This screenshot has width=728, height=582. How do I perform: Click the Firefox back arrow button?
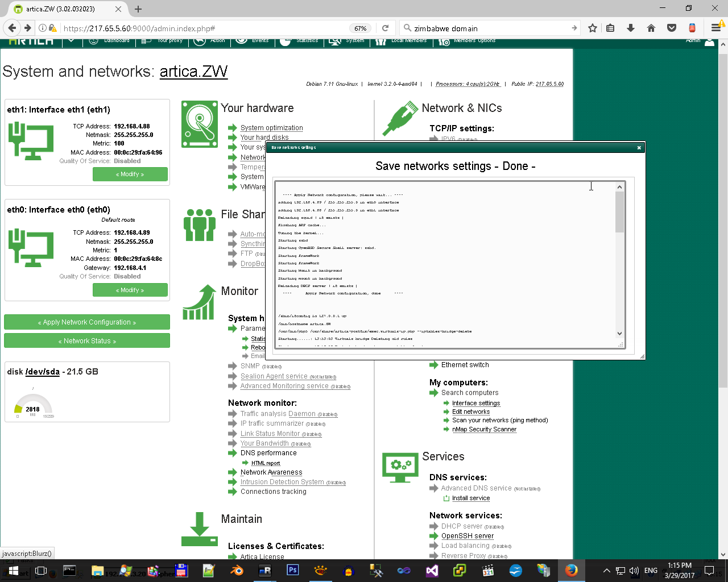tap(13, 28)
